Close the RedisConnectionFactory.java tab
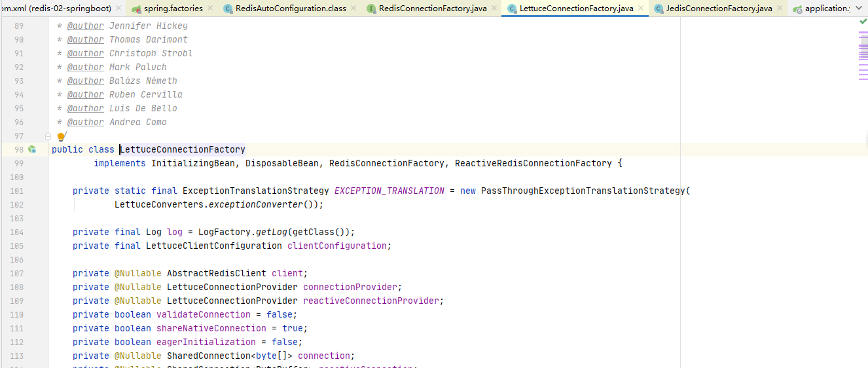The image size is (868, 368). click(x=494, y=9)
